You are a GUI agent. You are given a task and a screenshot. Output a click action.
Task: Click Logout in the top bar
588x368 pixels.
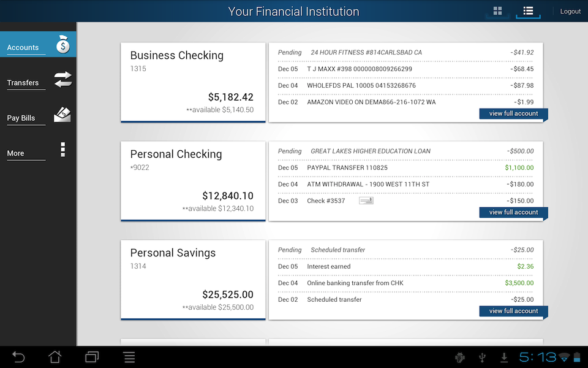click(570, 10)
